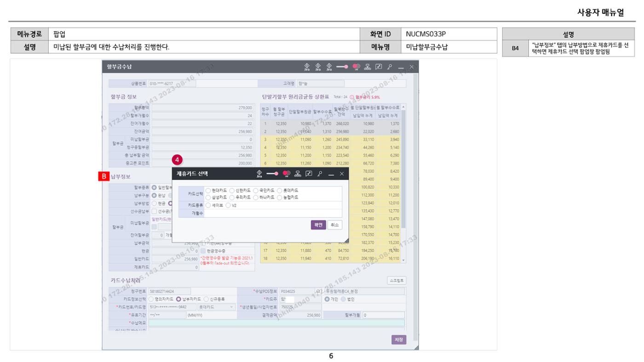Click the 206,190 cumulative cell in row 18
The image size is (644, 362).
363,259
